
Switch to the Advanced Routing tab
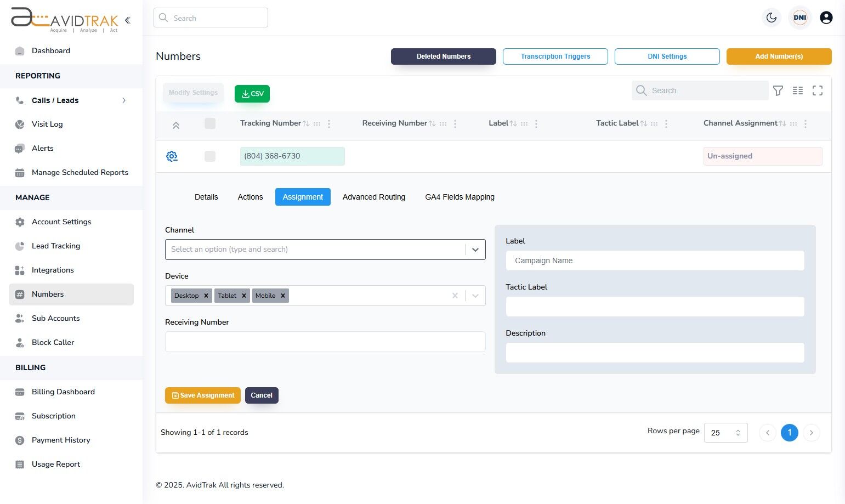(x=373, y=197)
